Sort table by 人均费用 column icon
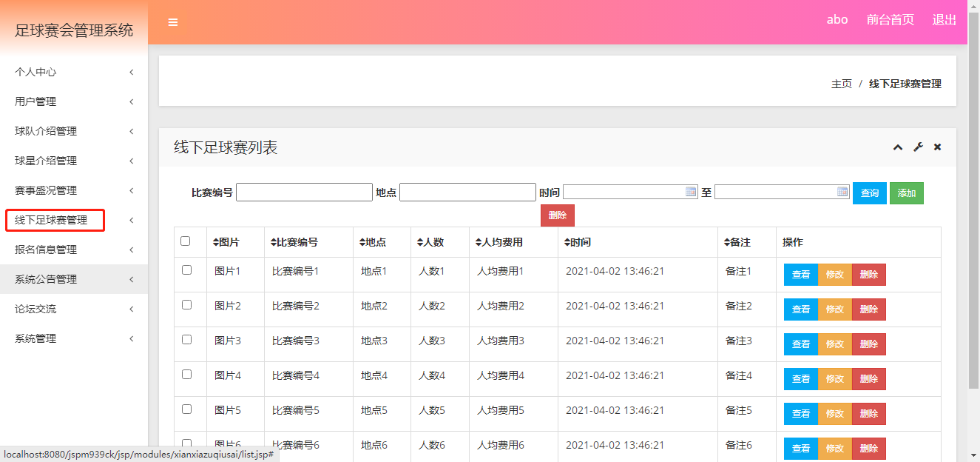 coord(479,242)
